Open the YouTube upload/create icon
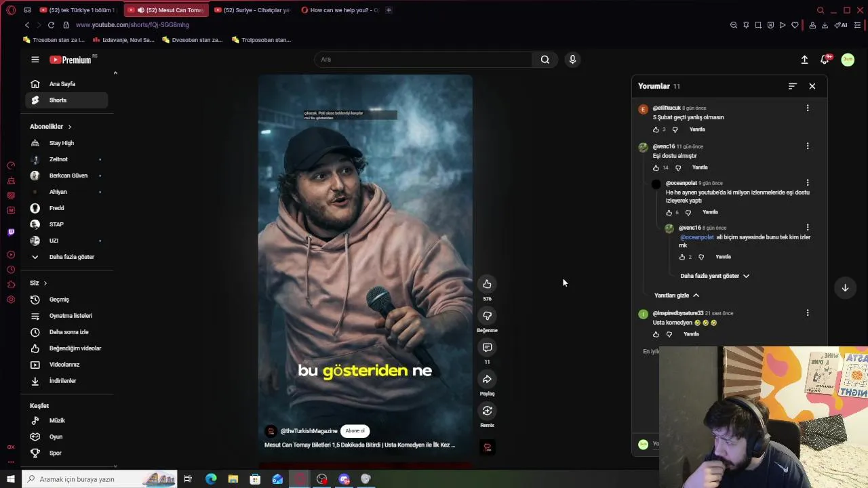Viewport: 868px width, 488px height. point(804,60)
